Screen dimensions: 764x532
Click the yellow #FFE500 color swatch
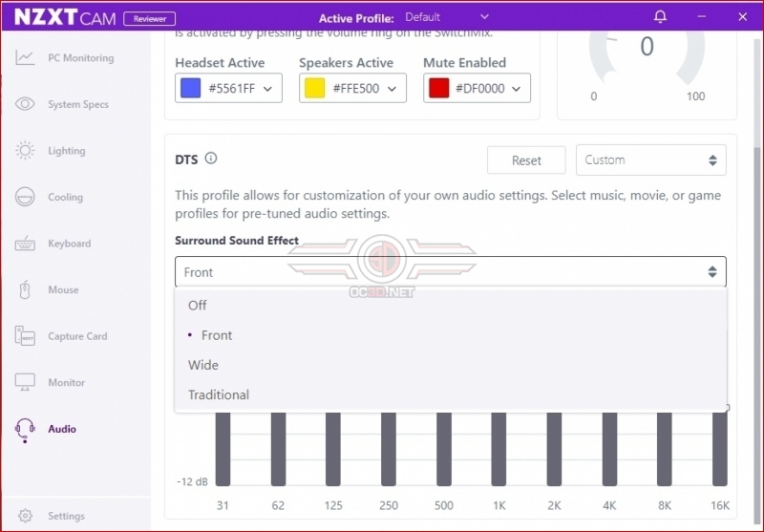pos(315,88)
